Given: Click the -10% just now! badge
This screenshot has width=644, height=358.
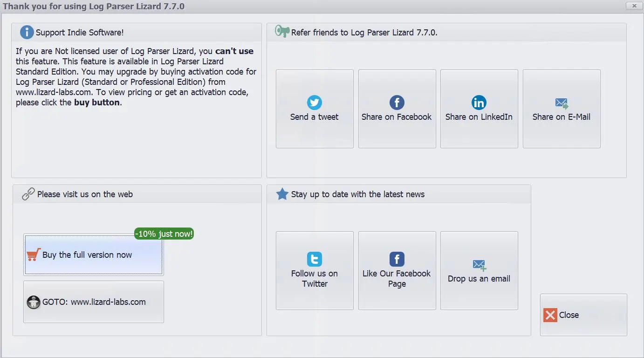Looking at the screenshot, I should click(164, 234).
